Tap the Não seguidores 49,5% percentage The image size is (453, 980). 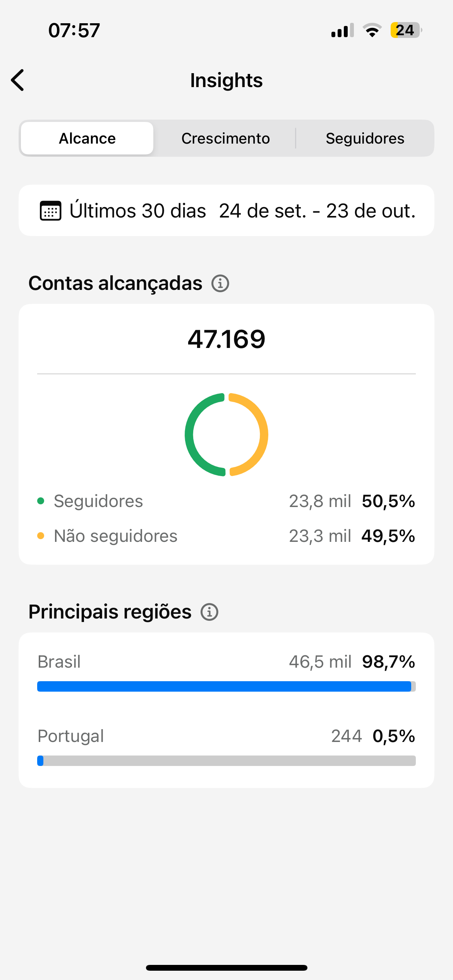pyautogui.click(x=388, y=536)
